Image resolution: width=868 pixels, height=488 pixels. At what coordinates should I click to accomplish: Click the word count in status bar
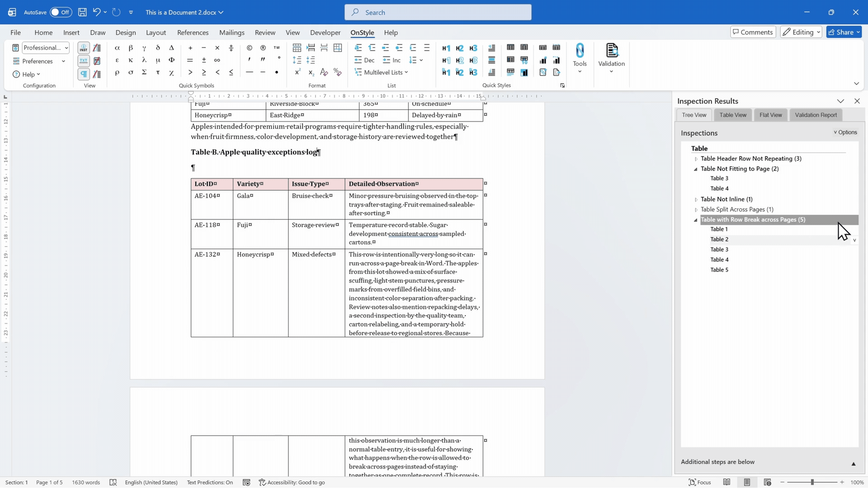click(x=86, y=482)
